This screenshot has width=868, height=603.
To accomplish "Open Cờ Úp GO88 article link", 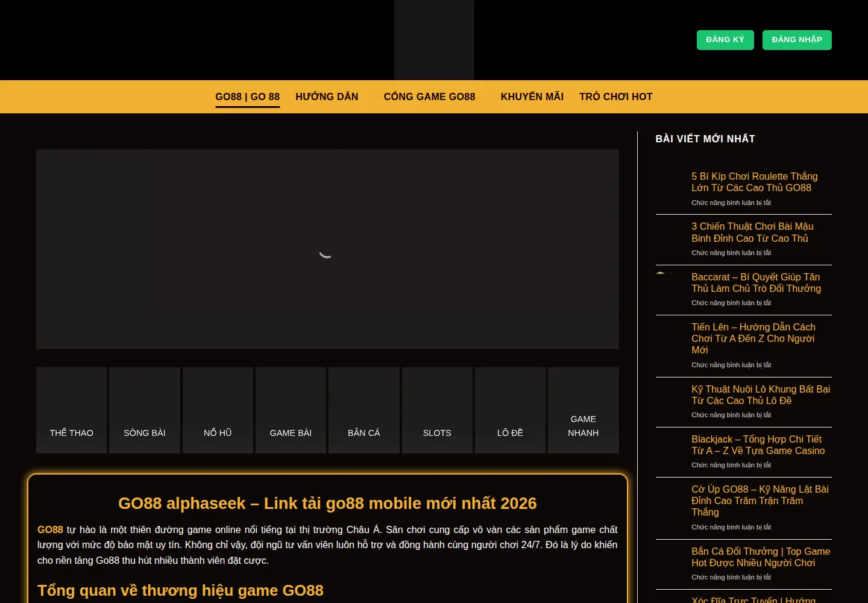I will pos(760,500).
